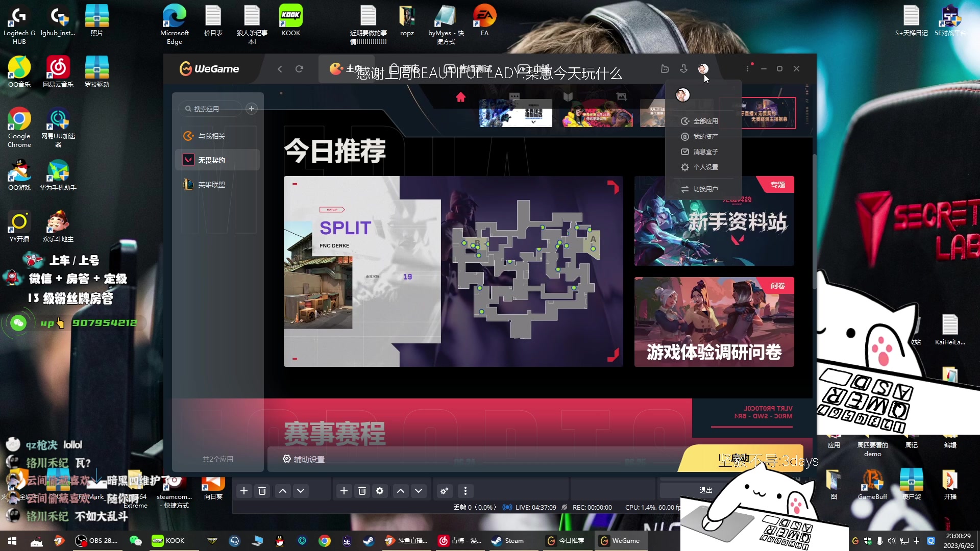Choose 我的资产 from the user menu

[704, 137]
